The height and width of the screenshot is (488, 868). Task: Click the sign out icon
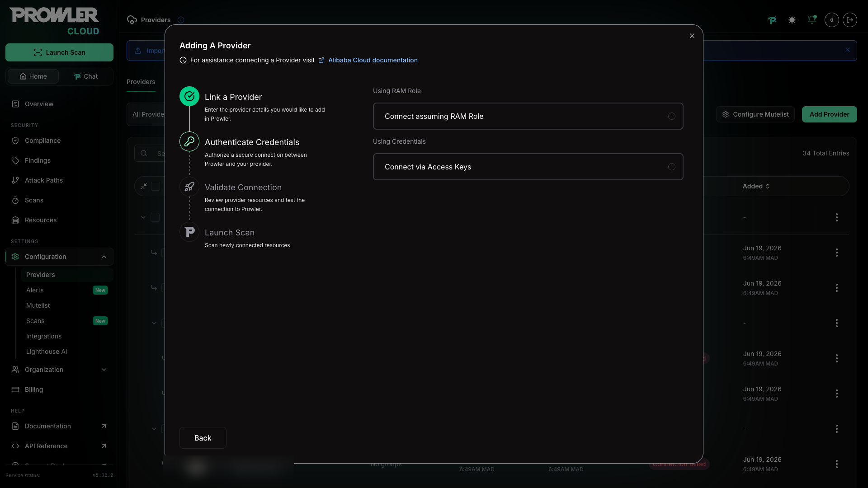[850, 20]
